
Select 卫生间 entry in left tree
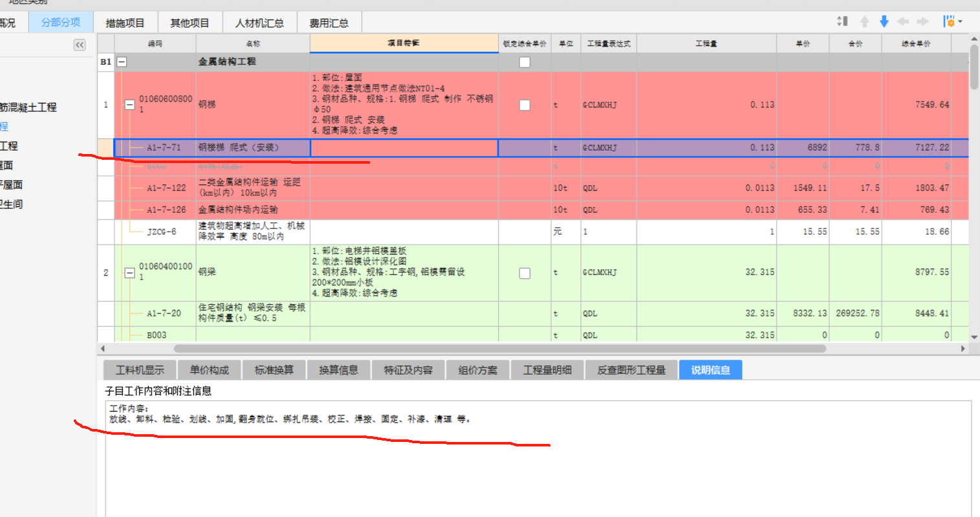coord(12,204)
